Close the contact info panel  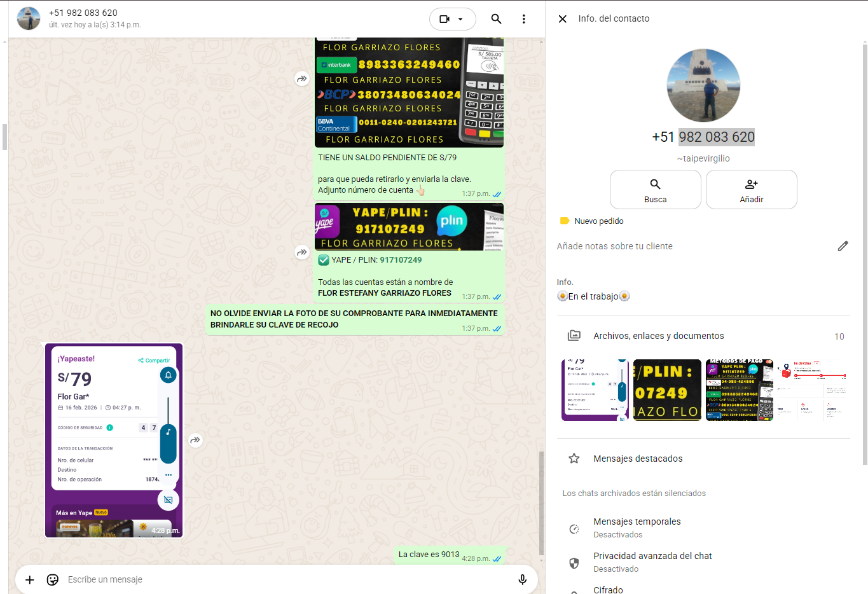click(562, 19)
